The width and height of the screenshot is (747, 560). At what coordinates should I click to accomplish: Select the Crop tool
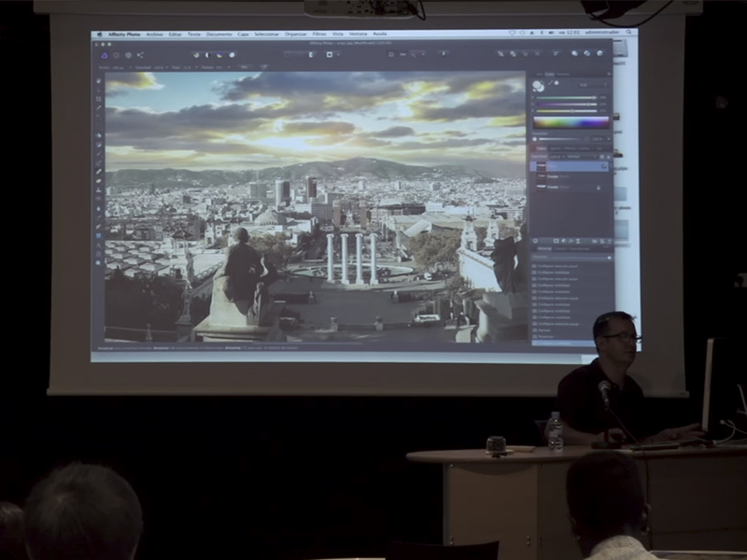(99, 99)
